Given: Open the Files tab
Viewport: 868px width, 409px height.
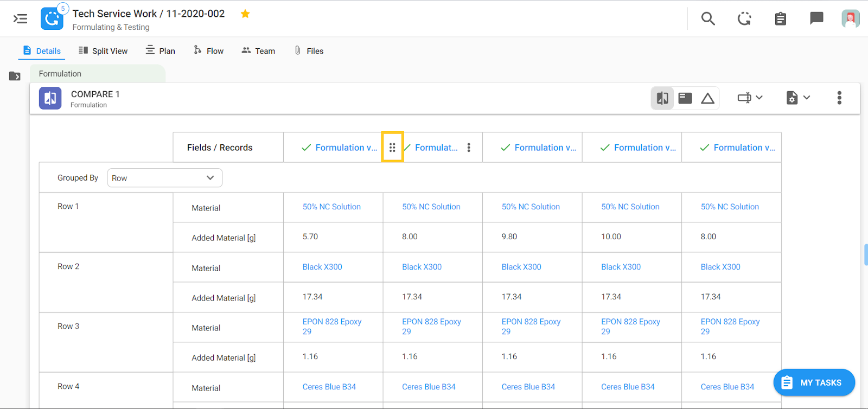Looking at the screenshot, I should 309,50.
